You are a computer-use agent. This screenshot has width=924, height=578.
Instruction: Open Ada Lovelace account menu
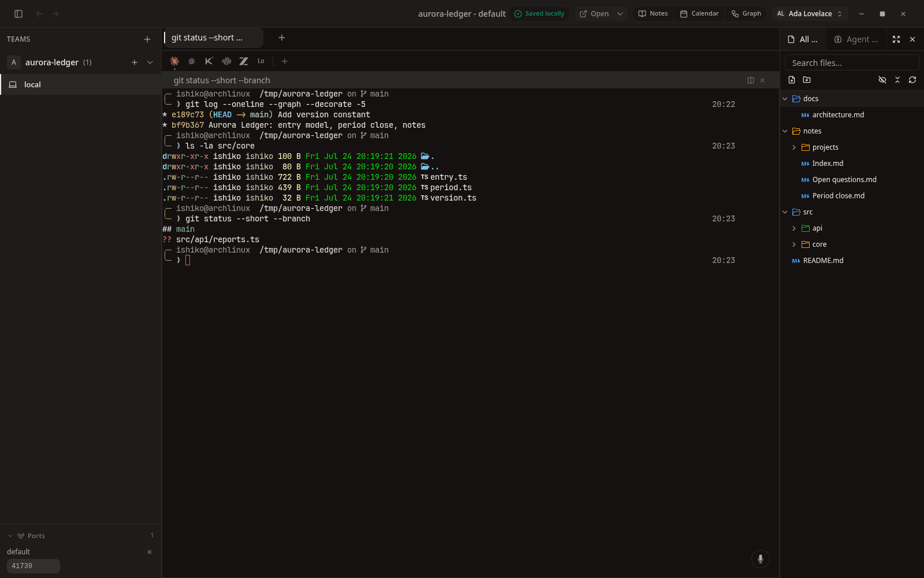click(x=810, y=14)
